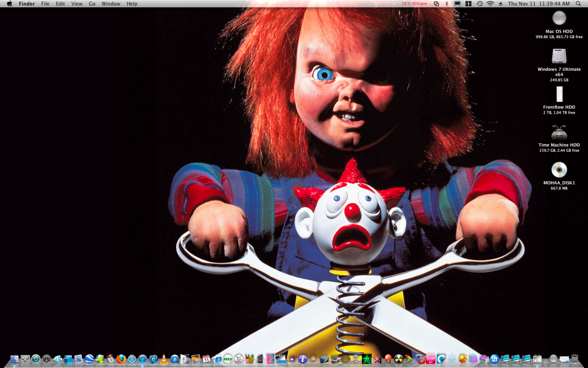The image size is (588, 368).
Task: Open the Window menu
Action: (x=111, y=4)
